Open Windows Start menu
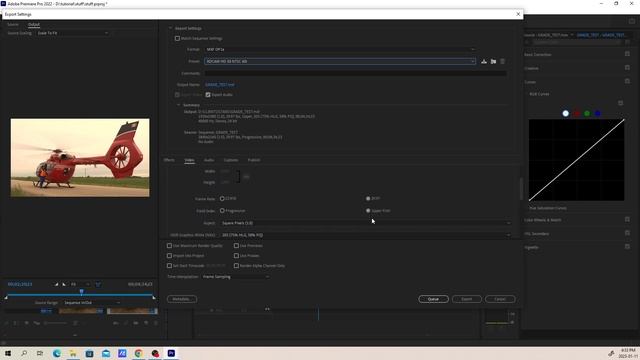This screenshot has width=640, height=360. pyautogui.click(x=7, y=353)
